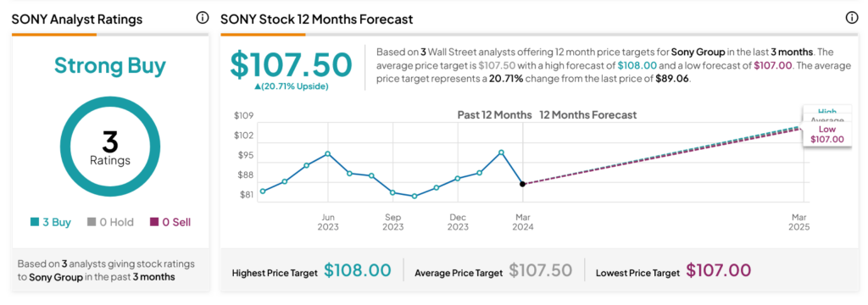Click info icon beside Stock 12 Months Forecast
Screen dimensions: 868x305
click(x=851, y=19)
